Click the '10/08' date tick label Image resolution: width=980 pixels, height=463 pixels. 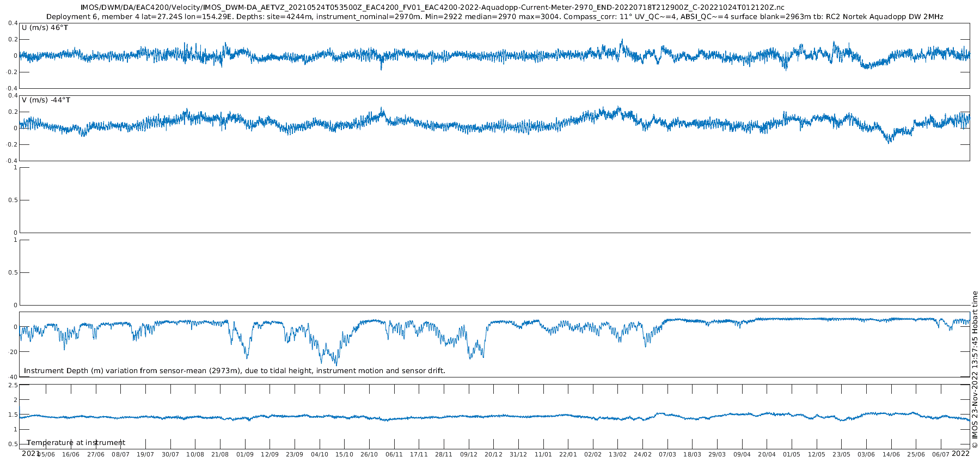tap(195, 454)
